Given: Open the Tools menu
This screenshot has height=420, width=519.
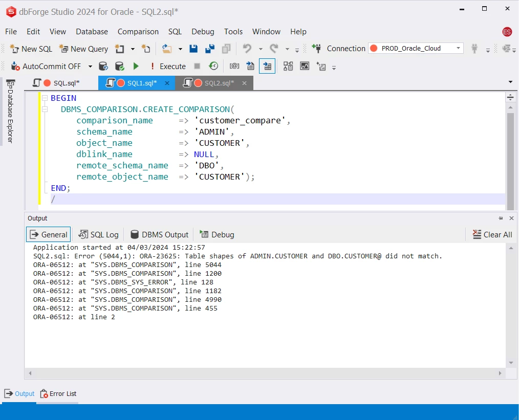Looking at the screenshot, I should click(x=233, y=32).
